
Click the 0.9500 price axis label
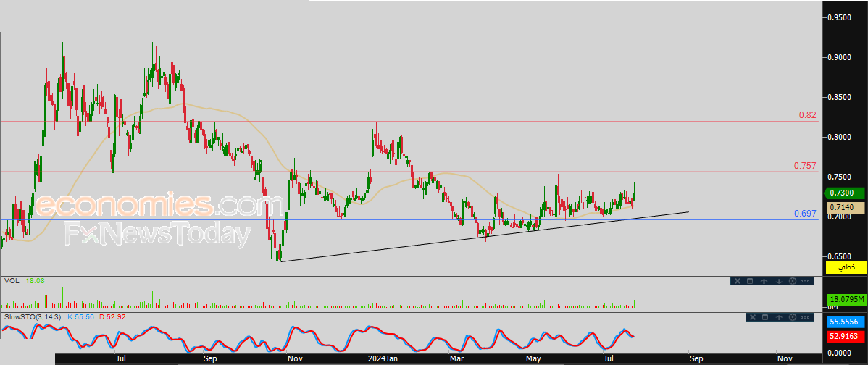840,17
